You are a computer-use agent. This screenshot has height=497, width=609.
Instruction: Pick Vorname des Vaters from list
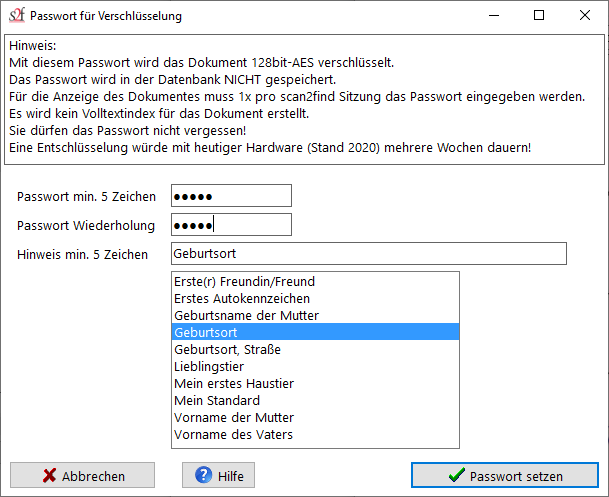point(315,434)
